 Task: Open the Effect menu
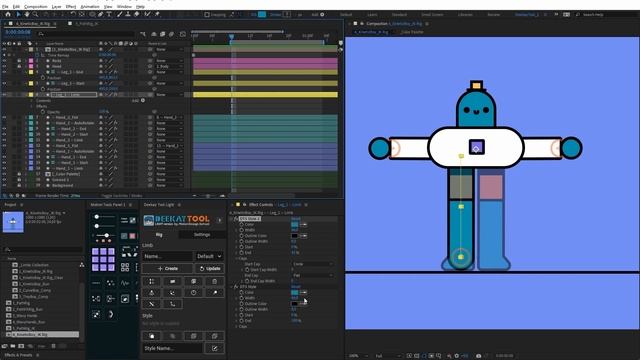click(71, 7)
